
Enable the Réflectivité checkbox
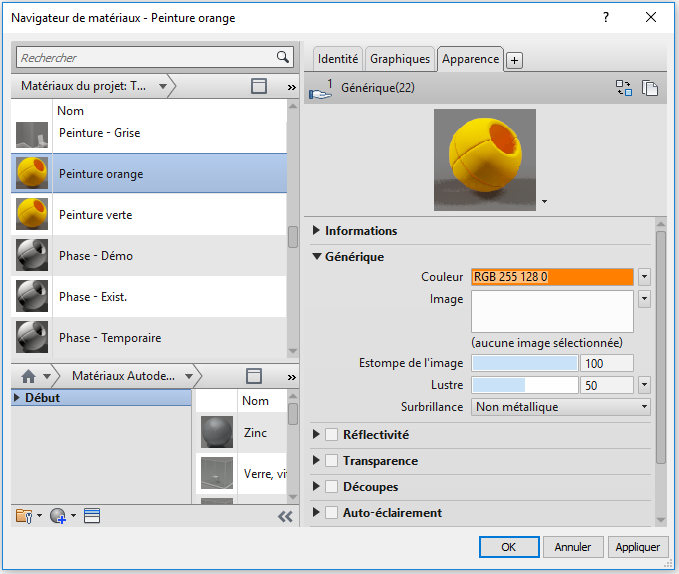coord(332,435)
